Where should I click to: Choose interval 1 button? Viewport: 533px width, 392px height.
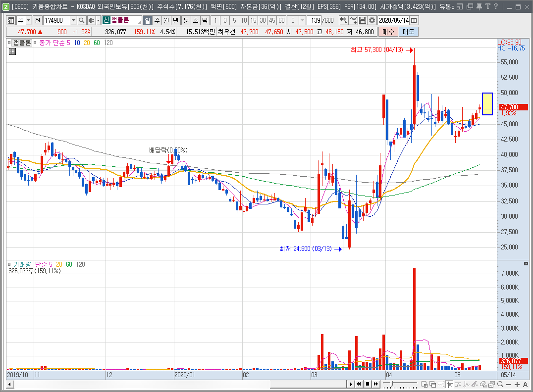[215, 20]
